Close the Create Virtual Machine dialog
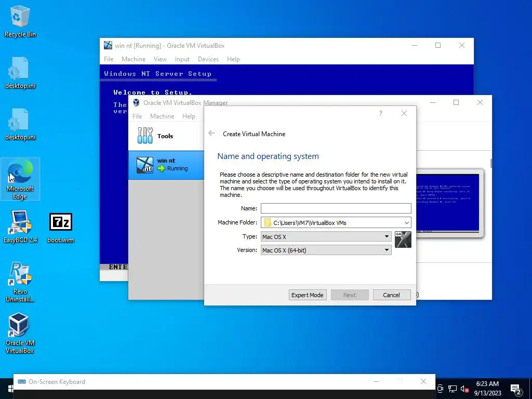Screen dimensions: 532x399 coord(404,113)
